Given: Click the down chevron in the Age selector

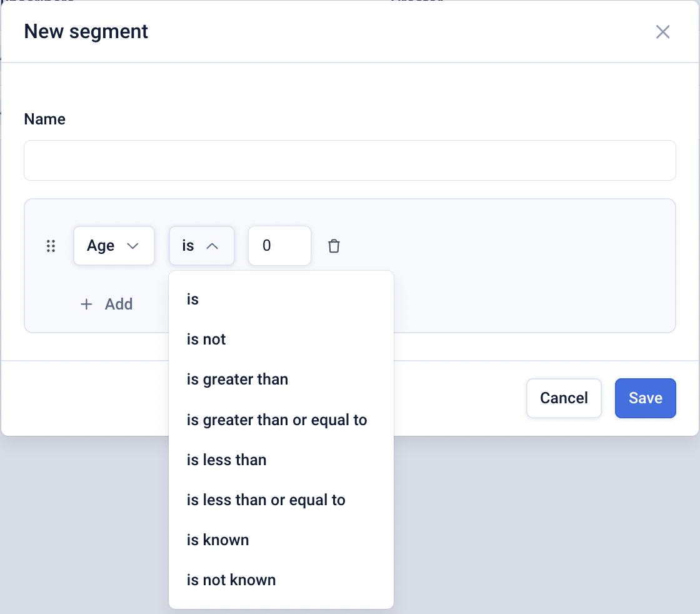Looking at the screenshot, I should tap(132, 246).
